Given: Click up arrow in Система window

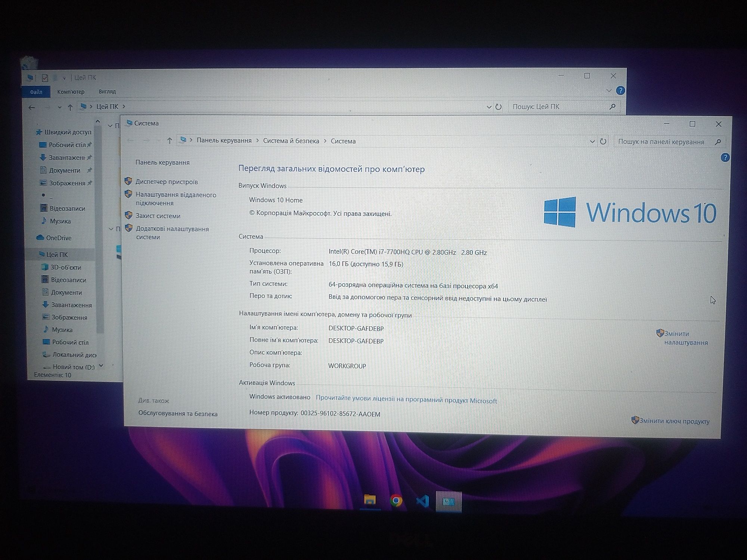Looking at the screenshot, I should 170,141.
